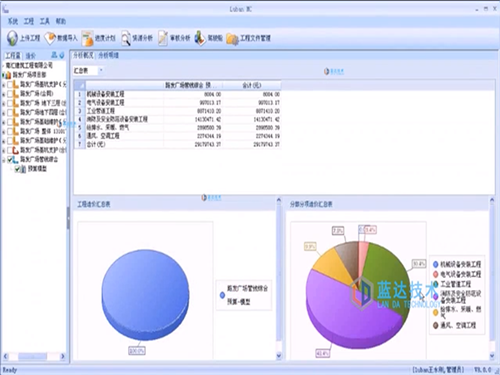Screen dimensions: 500x375
Task: Open 审核分析 pencil-and-paper icon
Action: point(163,38)
